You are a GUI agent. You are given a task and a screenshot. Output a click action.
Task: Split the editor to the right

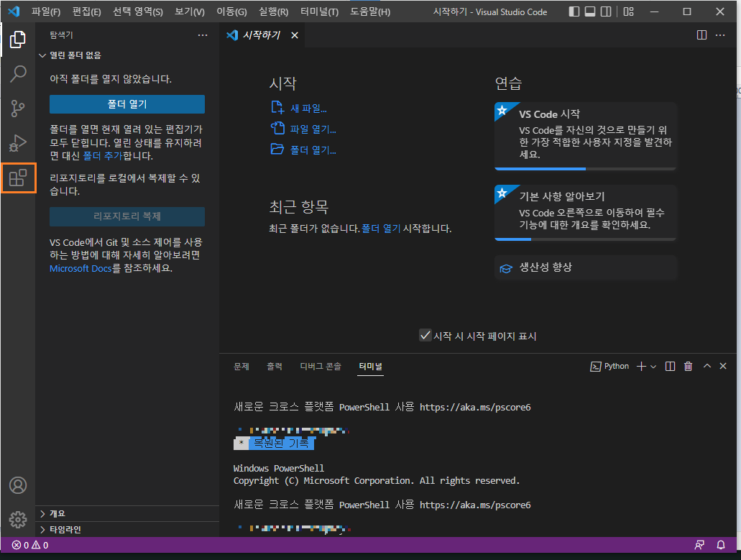click(x=701, y=35)
